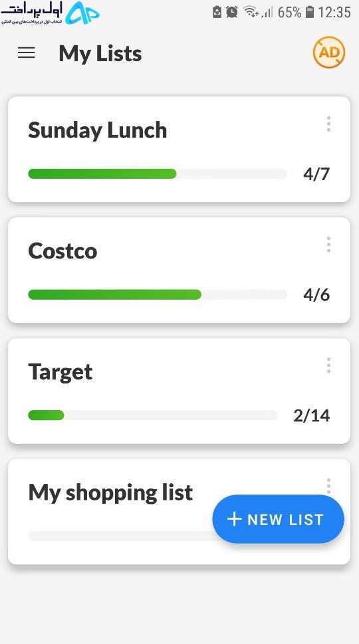Click the Sunday Lunch progress bar
The image size is (359, 644).
coord(158,173)
